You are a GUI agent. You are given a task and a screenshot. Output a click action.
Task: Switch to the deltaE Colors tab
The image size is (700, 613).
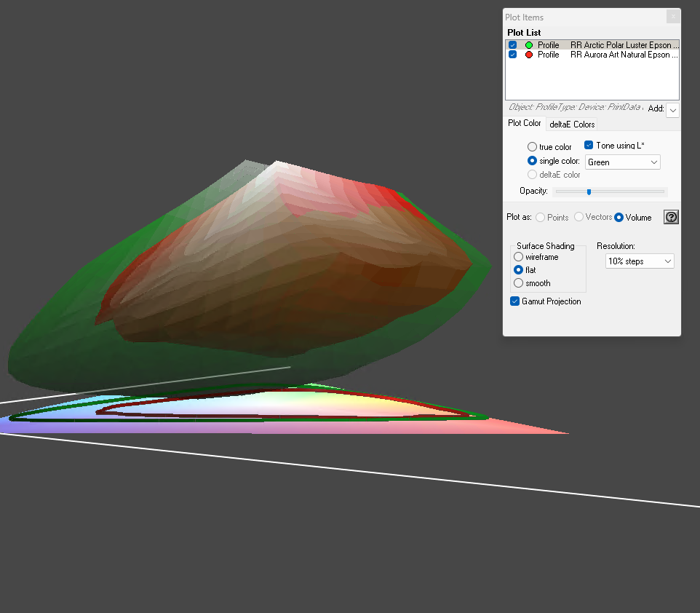click(x=572, y=124)
